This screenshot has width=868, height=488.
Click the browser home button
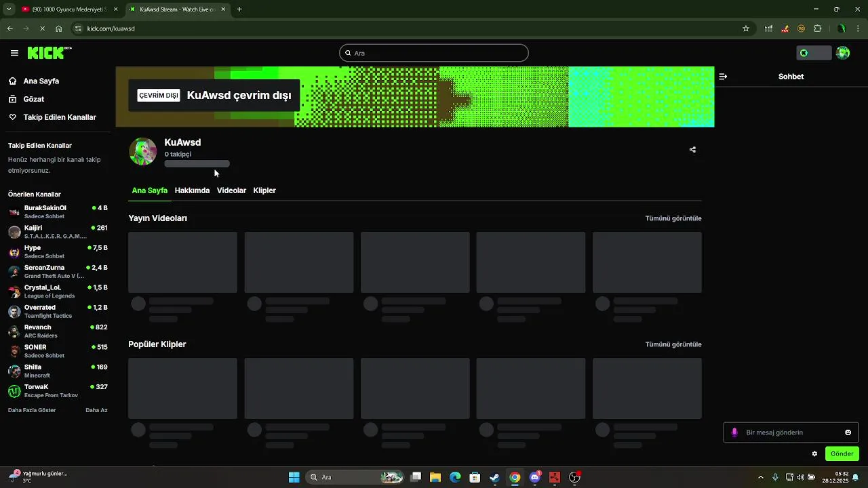click(x=59, y=28)
